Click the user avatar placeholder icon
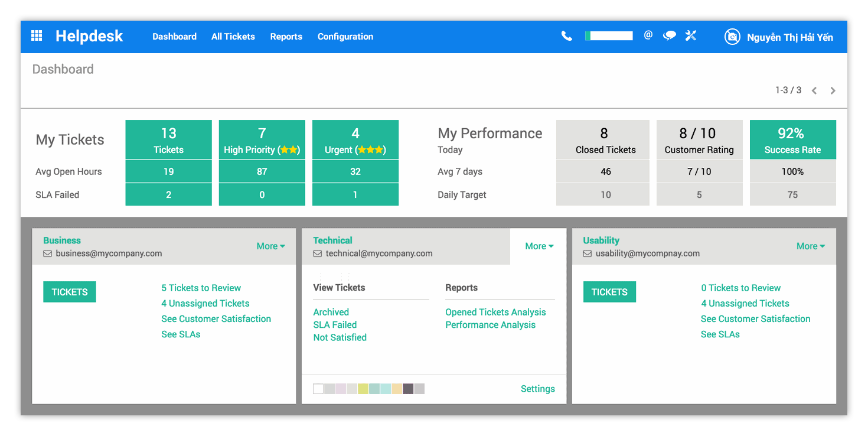The height and width of the screenshot is (436, 868). 732,37
